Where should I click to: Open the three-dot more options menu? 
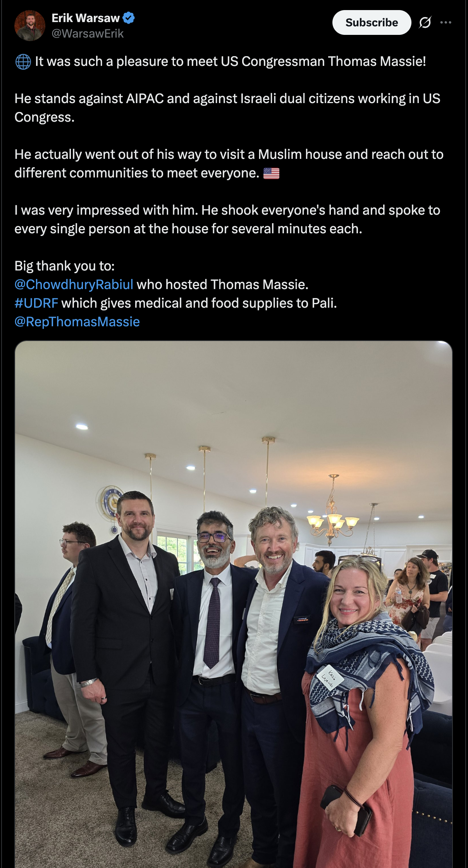click(x=446, y=22)
